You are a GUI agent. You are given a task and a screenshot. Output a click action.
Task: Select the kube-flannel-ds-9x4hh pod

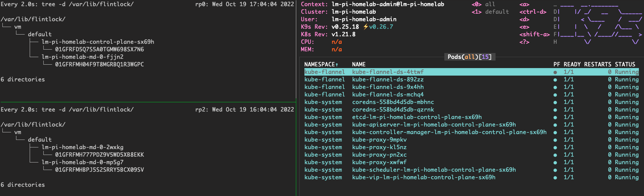(x=471, y=87)
